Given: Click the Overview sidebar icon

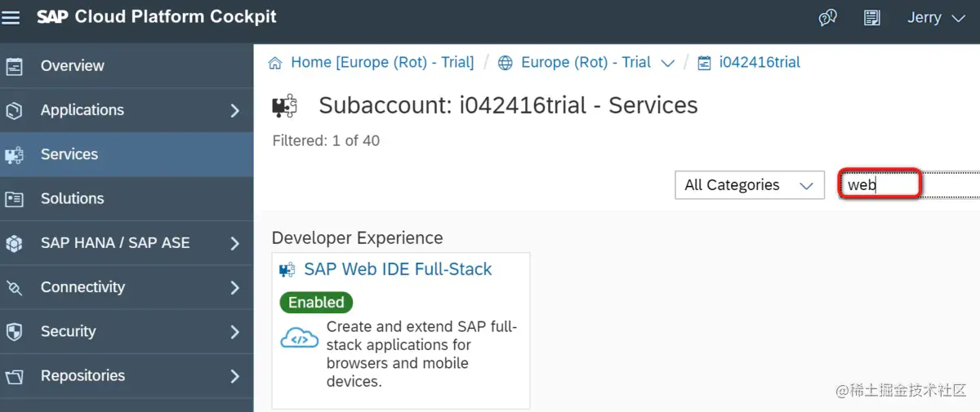Looking at the screenshot, I should point(14,66).
